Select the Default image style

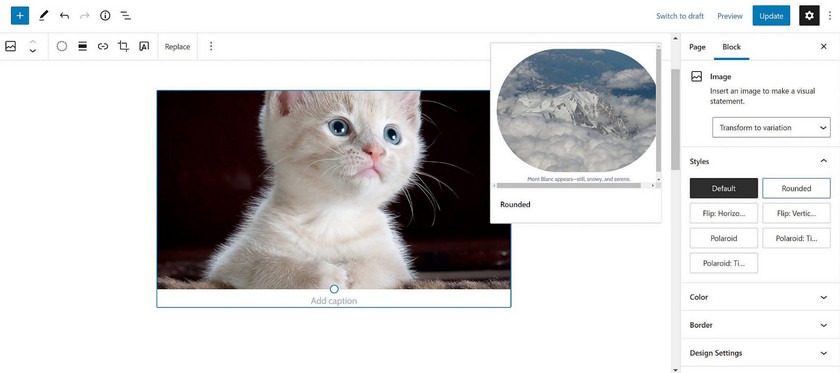click(x=724, y=188)
